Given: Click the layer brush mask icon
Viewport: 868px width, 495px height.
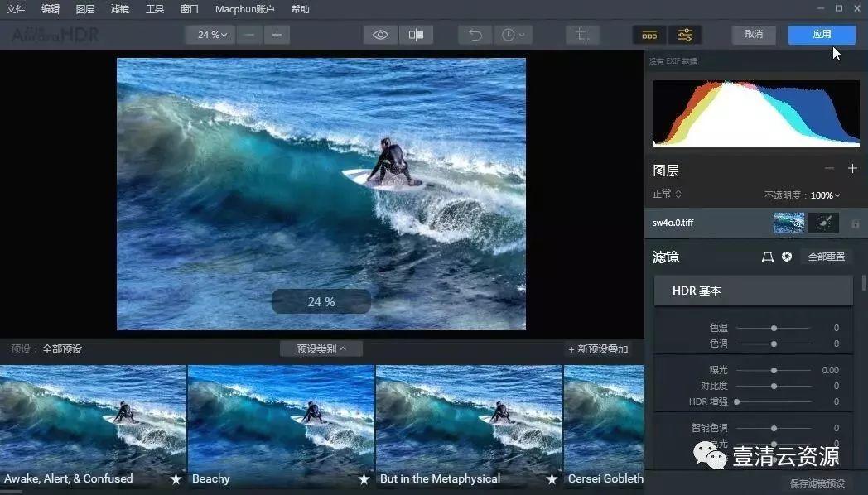Looking at the screenshot, I should tap(823, 223).
